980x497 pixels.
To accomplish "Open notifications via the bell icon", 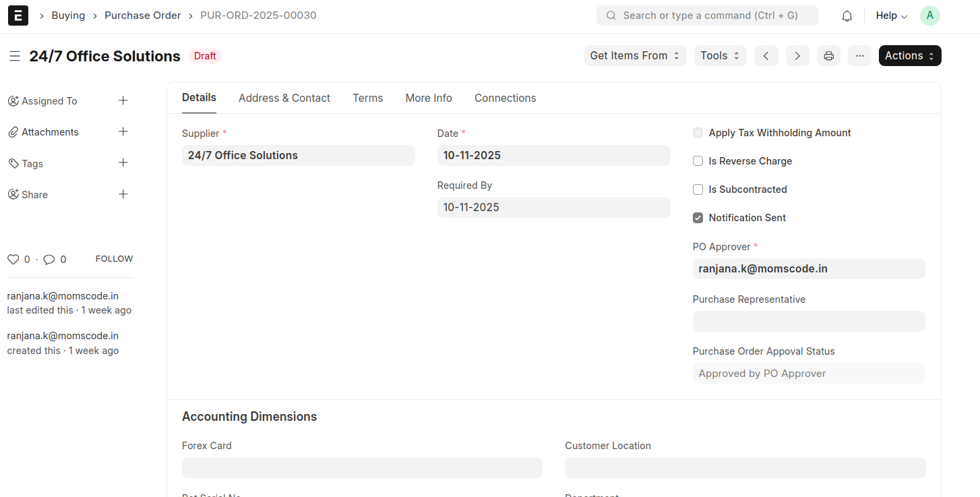I will tap(847, 15).
